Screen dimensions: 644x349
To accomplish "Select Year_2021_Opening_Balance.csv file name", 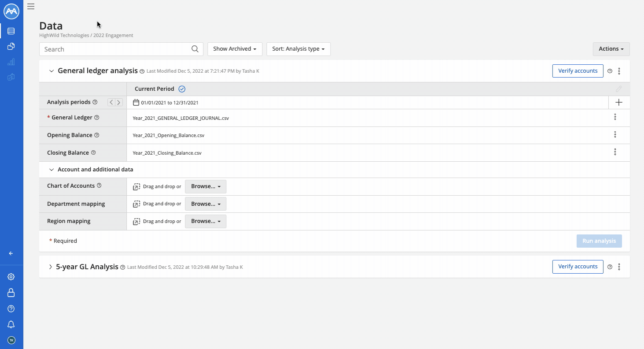I will [x=169, y=135].
